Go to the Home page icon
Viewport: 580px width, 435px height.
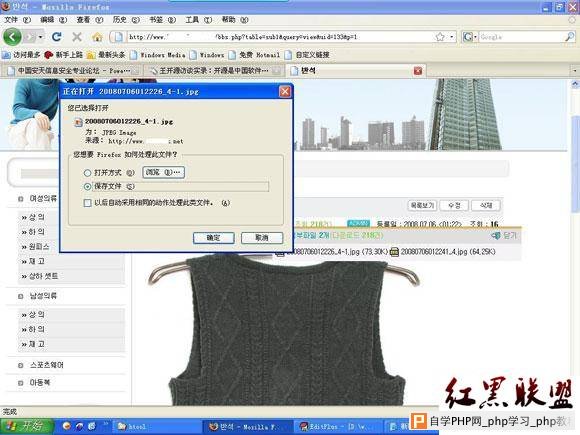pyautogui.click(x=97, y=37)
